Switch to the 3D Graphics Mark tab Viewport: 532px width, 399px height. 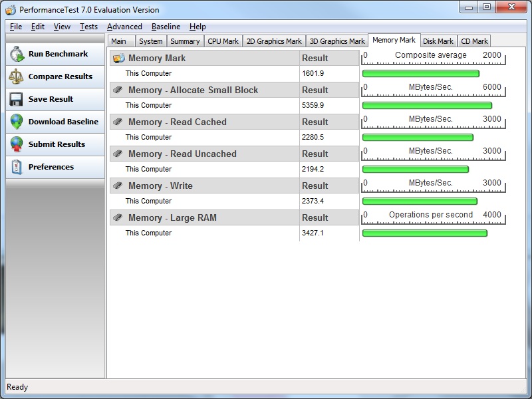pos(337,41)
